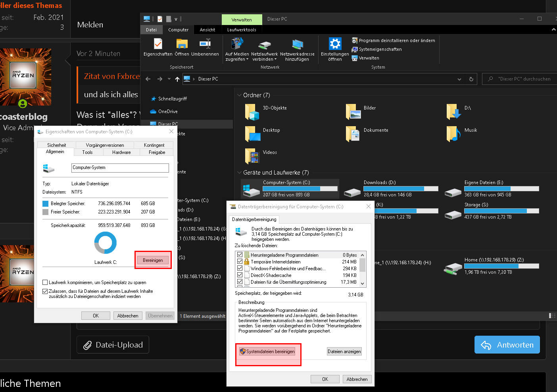Click the Umbenennen ribbon icon
Image resolution: width=557 pixels, height=392 pixels.
(205, 44)
